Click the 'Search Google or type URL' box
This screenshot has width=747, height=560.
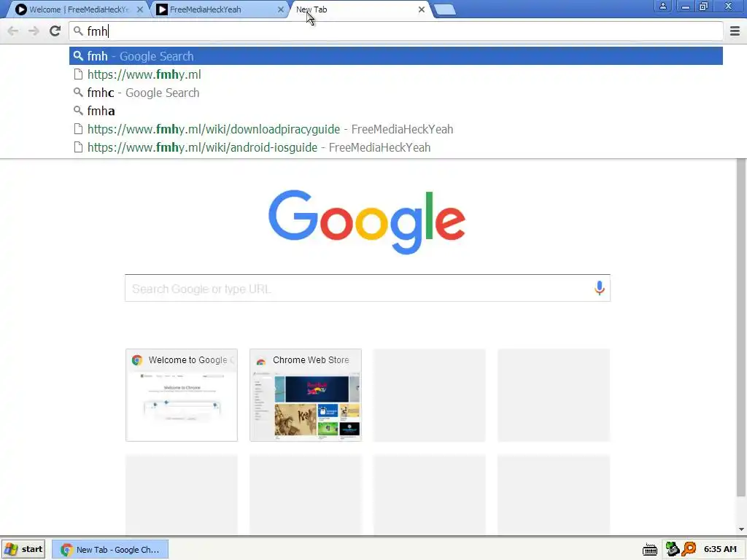pyautogui.click(x=368, y=288)
